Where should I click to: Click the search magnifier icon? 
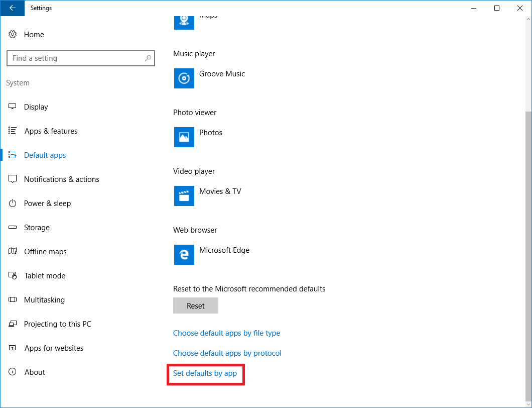pos(148,58)
